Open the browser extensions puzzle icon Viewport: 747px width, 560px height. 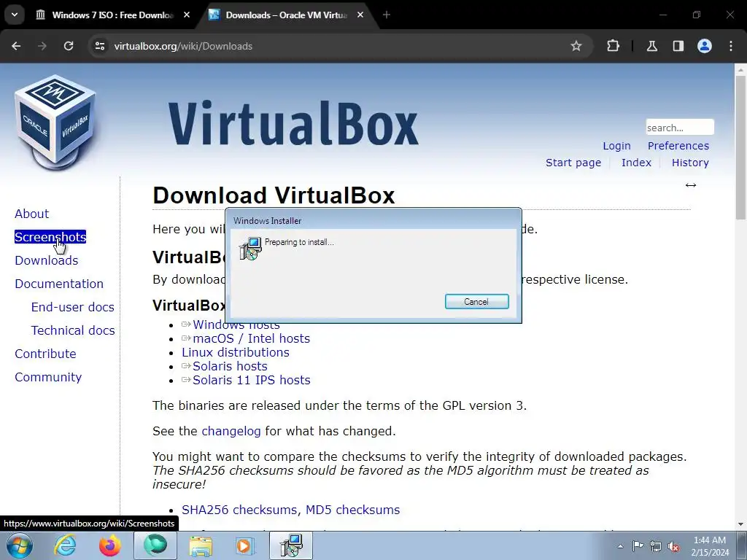click(x=613, y=46)
